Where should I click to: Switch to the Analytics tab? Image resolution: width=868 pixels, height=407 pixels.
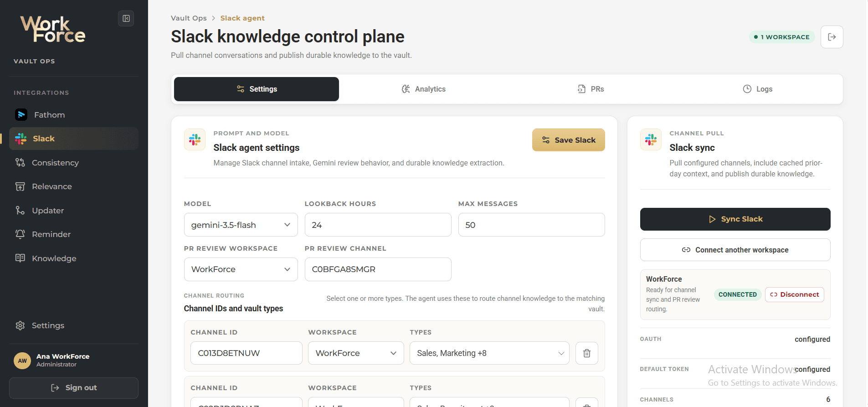click(423, 89)
